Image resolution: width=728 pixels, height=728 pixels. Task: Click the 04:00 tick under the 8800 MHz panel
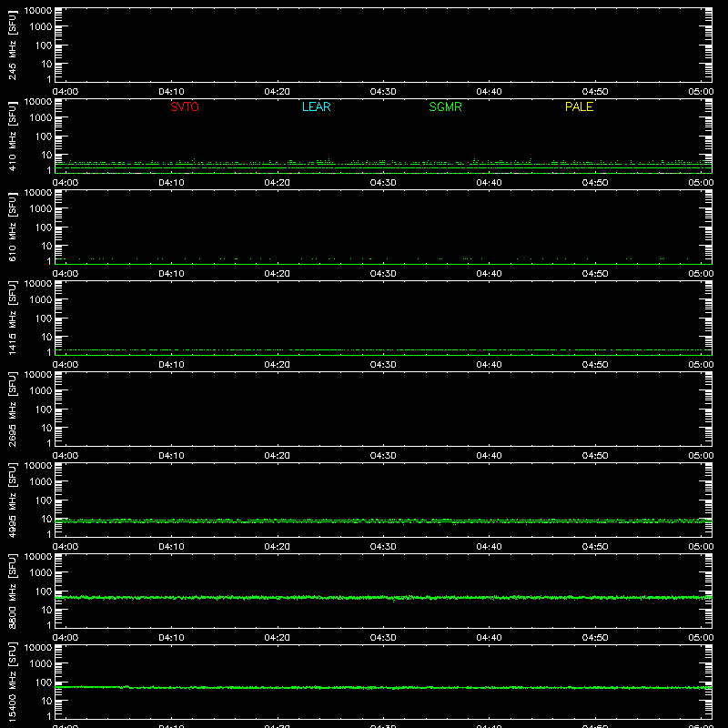[66, 638]
